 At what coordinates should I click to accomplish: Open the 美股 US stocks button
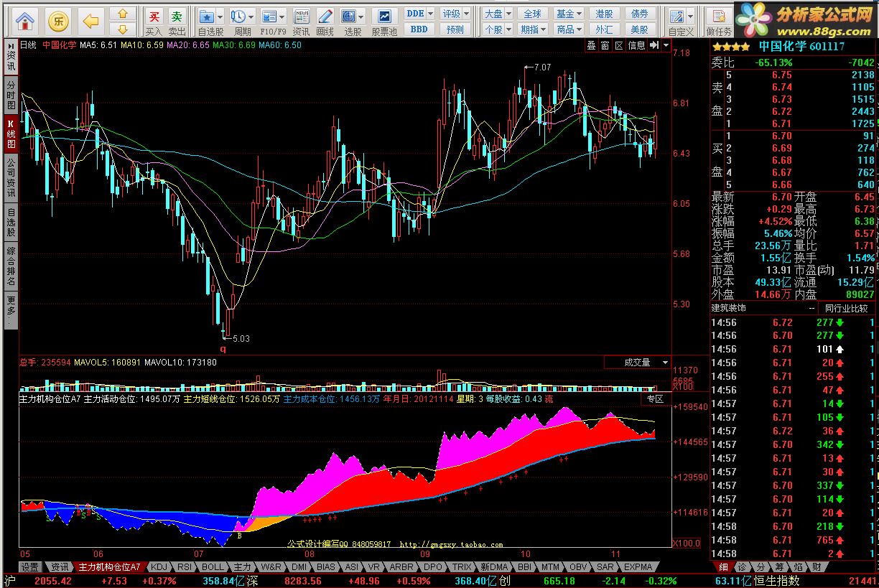click(639, 29)
